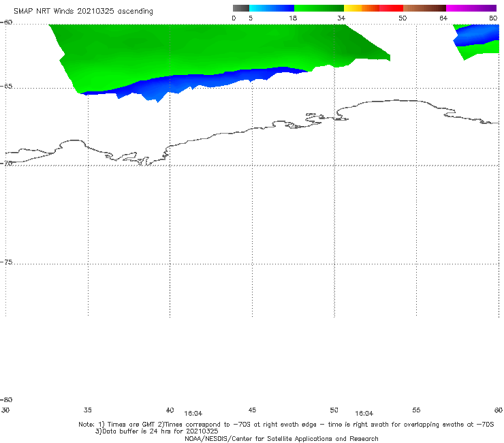Click the '50' label under the color scale
Viewport: 504px width, 443px height.
(x=403, y=18)
